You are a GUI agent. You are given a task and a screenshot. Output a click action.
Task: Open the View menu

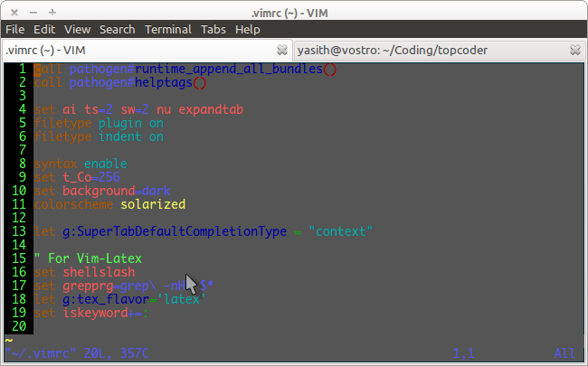click(x=78, y=29)
